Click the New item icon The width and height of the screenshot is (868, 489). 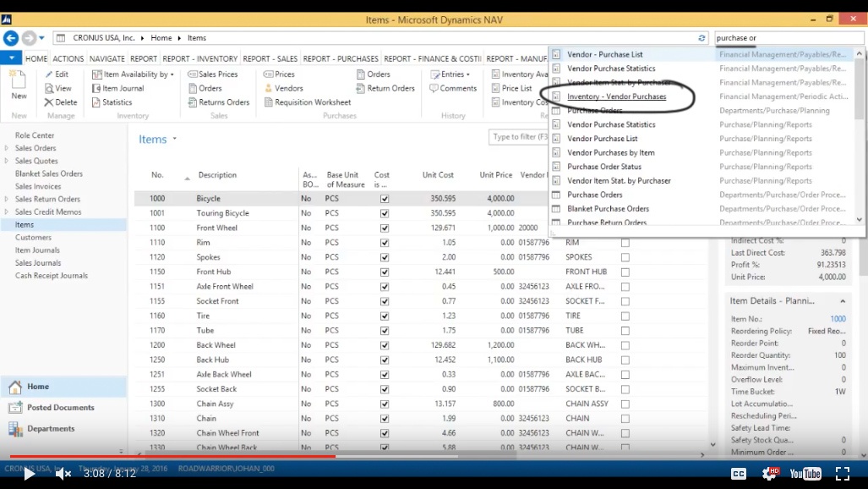point(19,80)
